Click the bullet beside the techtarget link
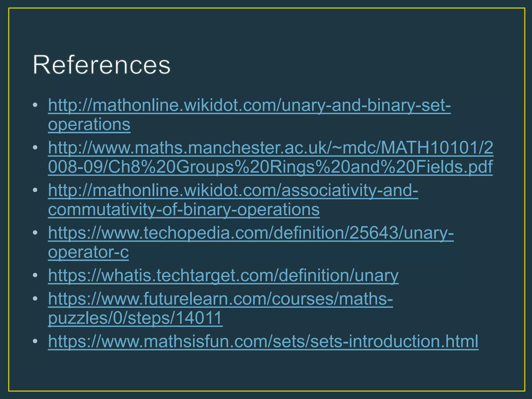 click(x=35, y=275)
